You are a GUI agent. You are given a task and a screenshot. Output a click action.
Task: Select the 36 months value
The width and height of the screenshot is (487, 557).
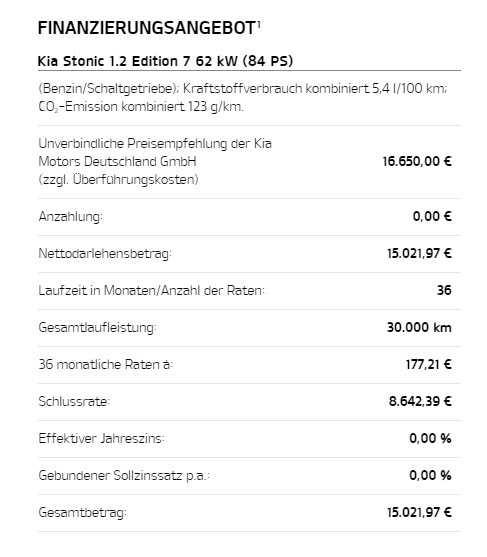tap(444, 290)
